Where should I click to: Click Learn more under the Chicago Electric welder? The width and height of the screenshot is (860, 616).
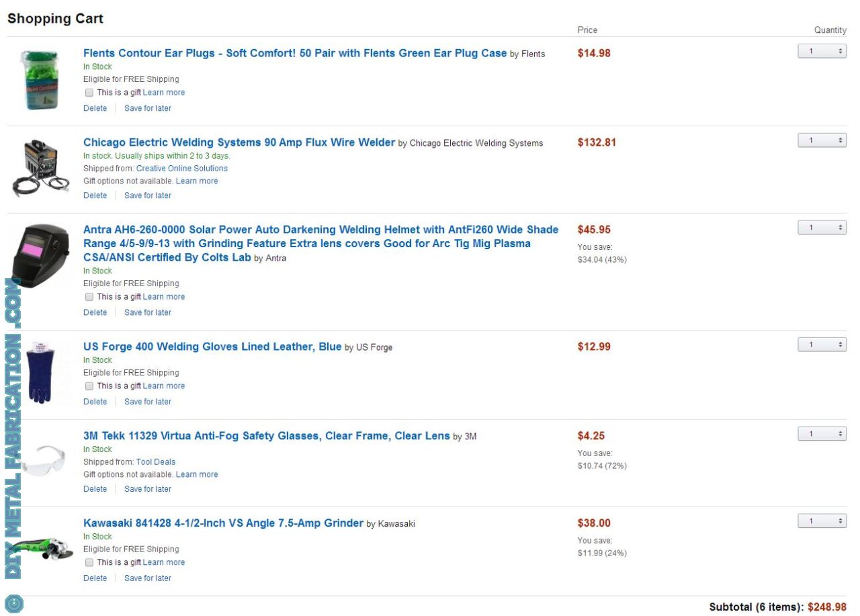click(x=197, y=181)
